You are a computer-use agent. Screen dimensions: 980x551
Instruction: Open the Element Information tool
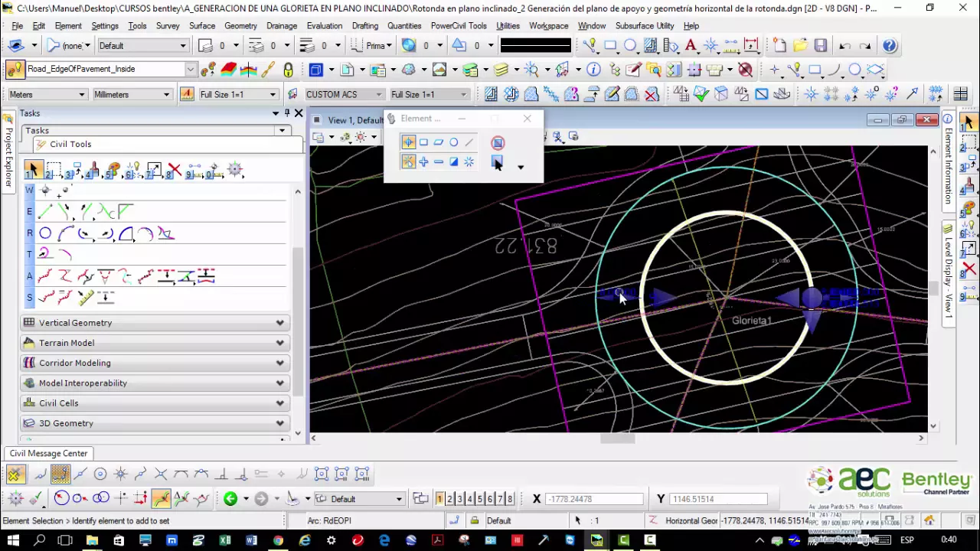point(593,70)
